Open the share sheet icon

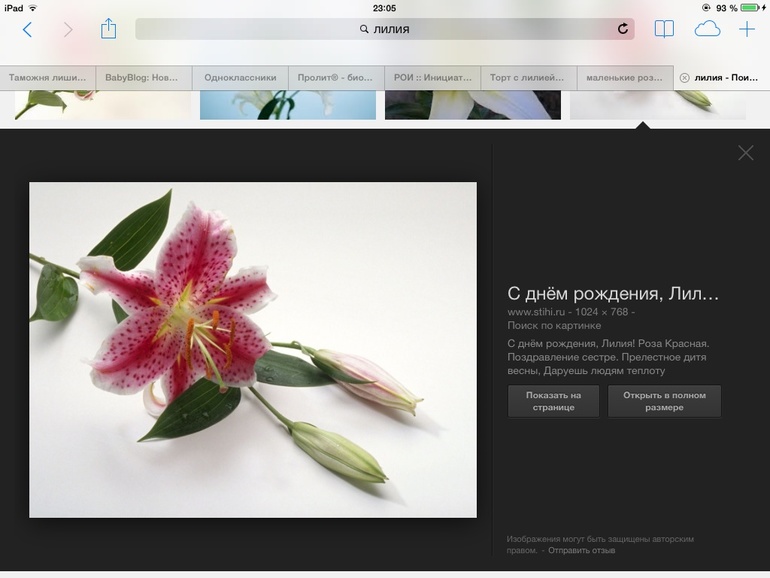click(x=108, y=28)
